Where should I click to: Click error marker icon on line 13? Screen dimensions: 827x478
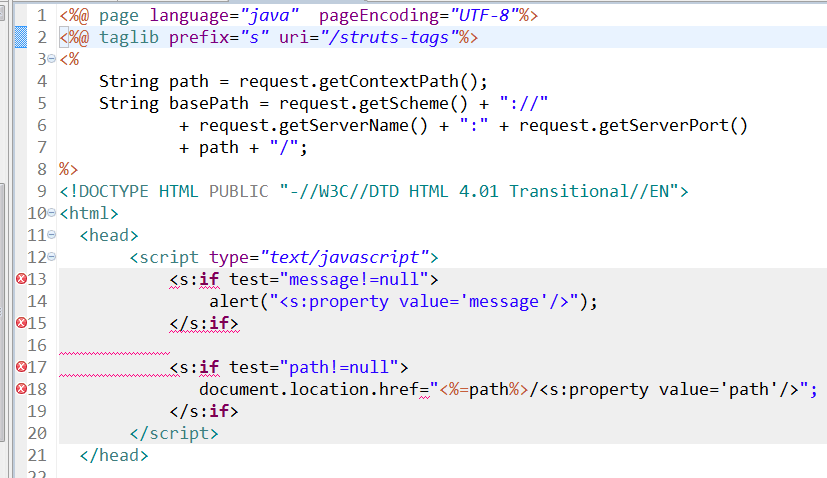pyautogui.click(x=22, y=279)
